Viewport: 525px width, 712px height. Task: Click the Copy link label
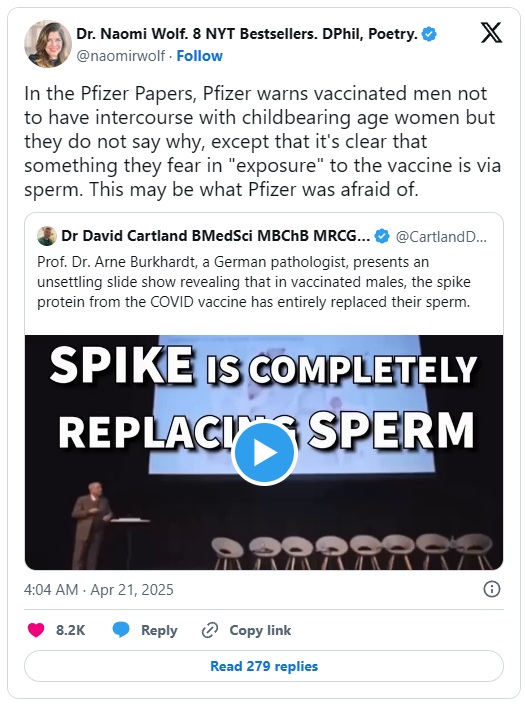260,630
